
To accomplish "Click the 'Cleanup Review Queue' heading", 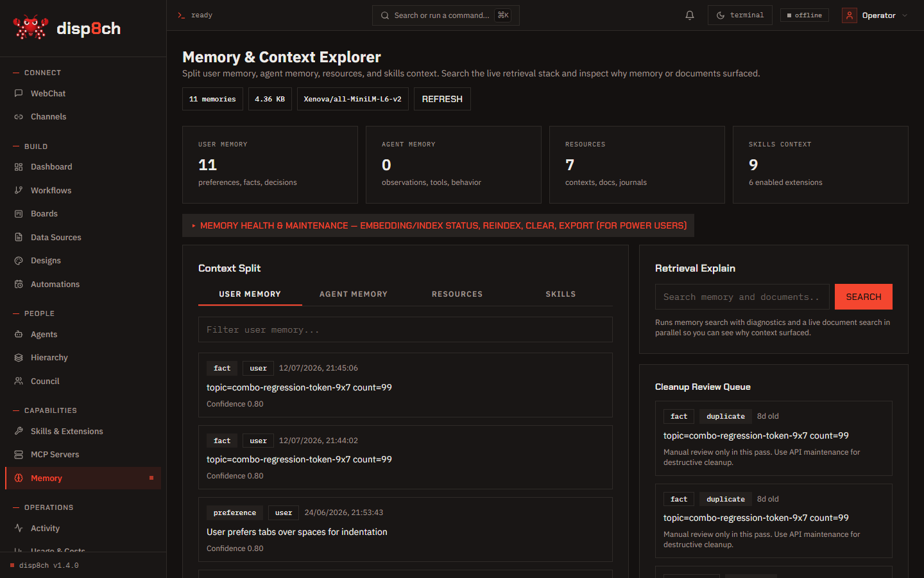I will (703, 387).
